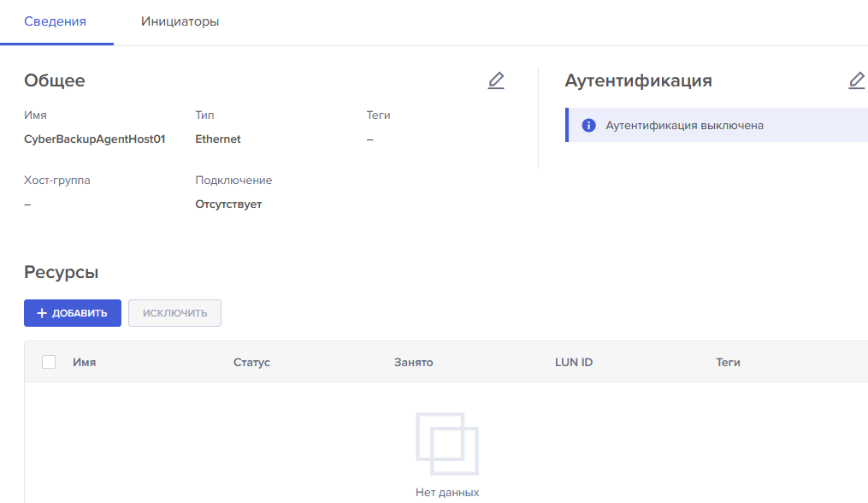Click the Ethernet type value
The height and width of the screenshot is (503, 868).
click(218, 139)
